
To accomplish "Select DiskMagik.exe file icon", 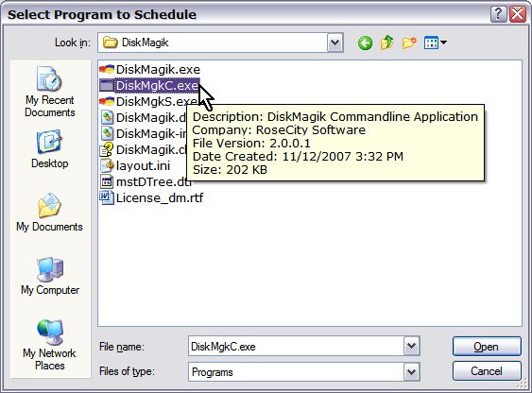I will [107, 70].
